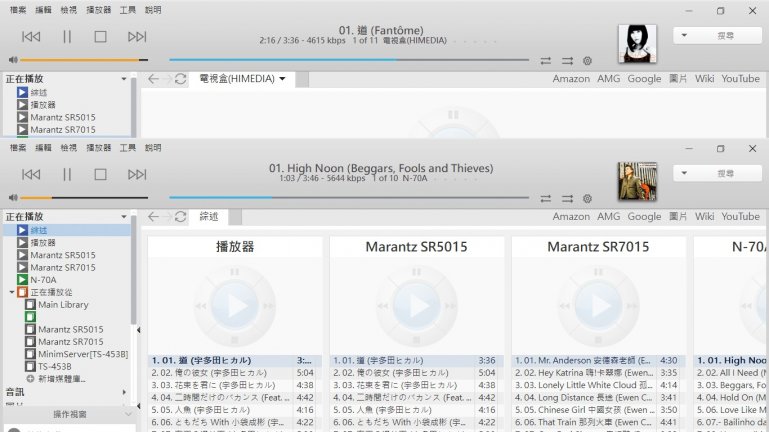Open 檔案 menu in top window
The height and width of the screenshot is (432, 769).
pos(18,10)
